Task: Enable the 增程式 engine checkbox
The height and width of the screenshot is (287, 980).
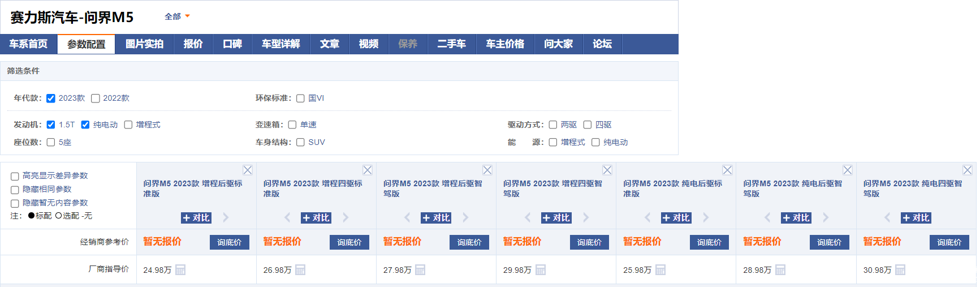Action: (128, 125)
